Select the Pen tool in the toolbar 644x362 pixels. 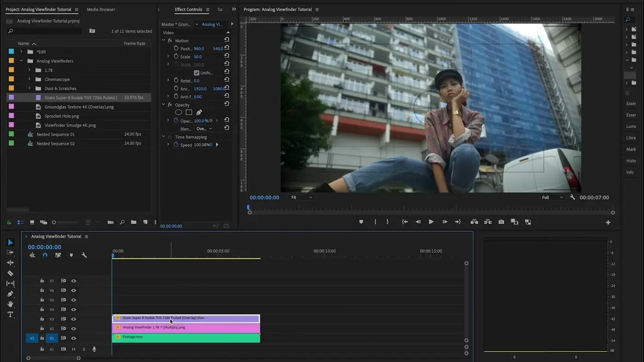tap(10, 294)
